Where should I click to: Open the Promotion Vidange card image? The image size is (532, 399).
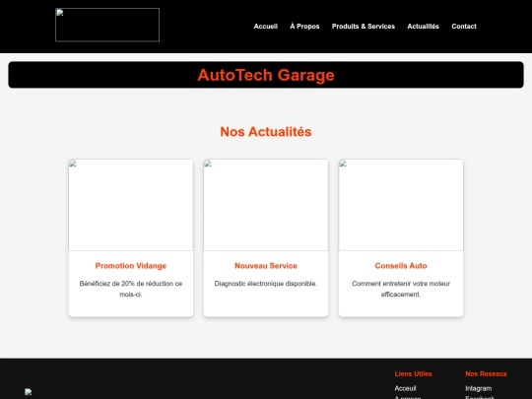point(131,205)
